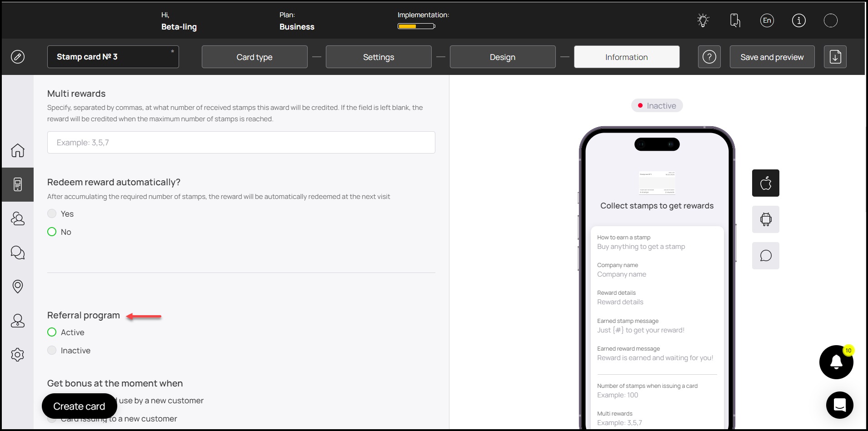The height and width of the screenshot is (431, 868).
Task: Click the 'Business' plan label
Action: 297,27
